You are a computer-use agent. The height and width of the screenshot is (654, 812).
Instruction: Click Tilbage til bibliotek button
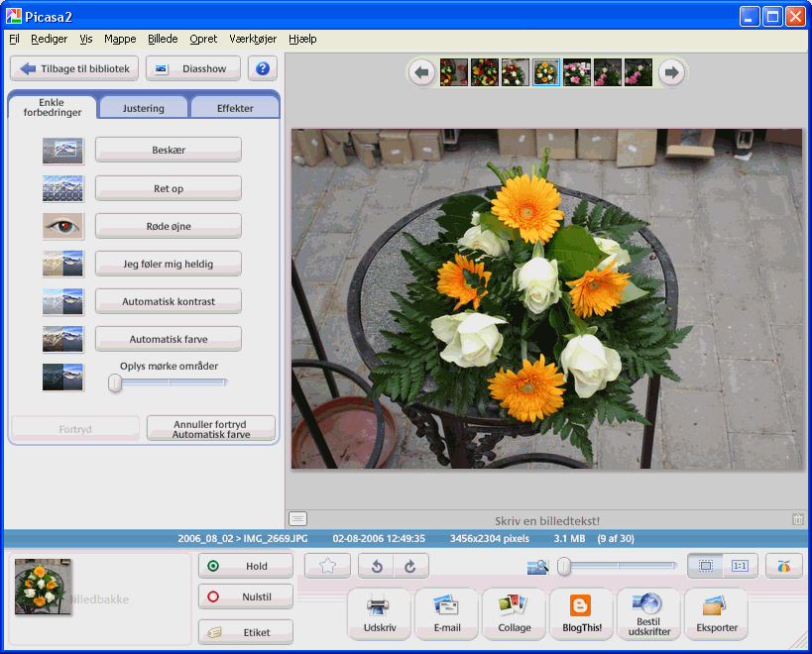coord(74,69)
